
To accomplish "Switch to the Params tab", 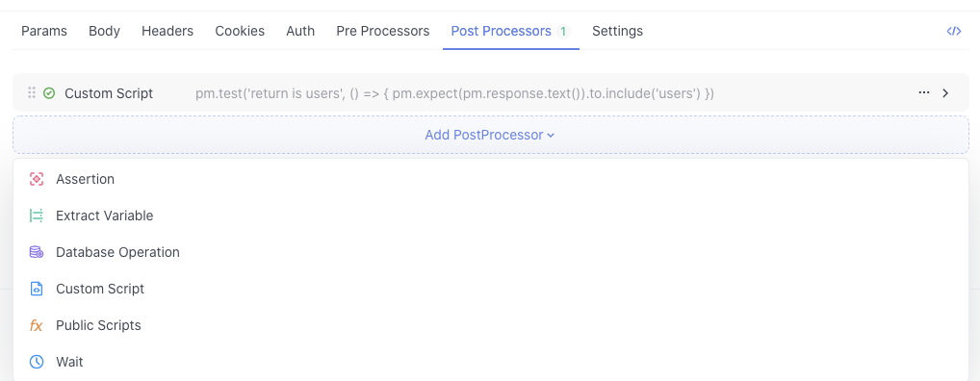I will (44, 31).
